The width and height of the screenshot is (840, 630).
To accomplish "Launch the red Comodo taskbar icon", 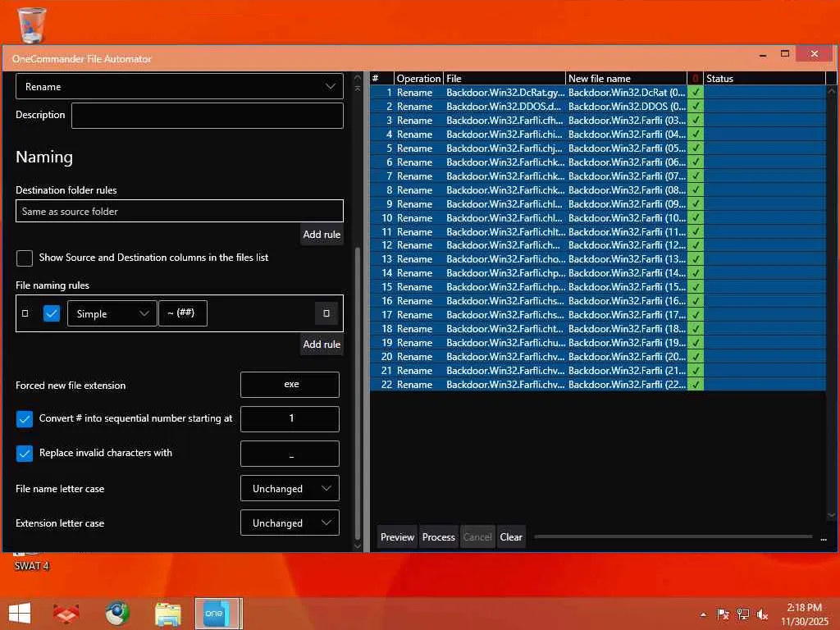I will (x=66, y=613).
